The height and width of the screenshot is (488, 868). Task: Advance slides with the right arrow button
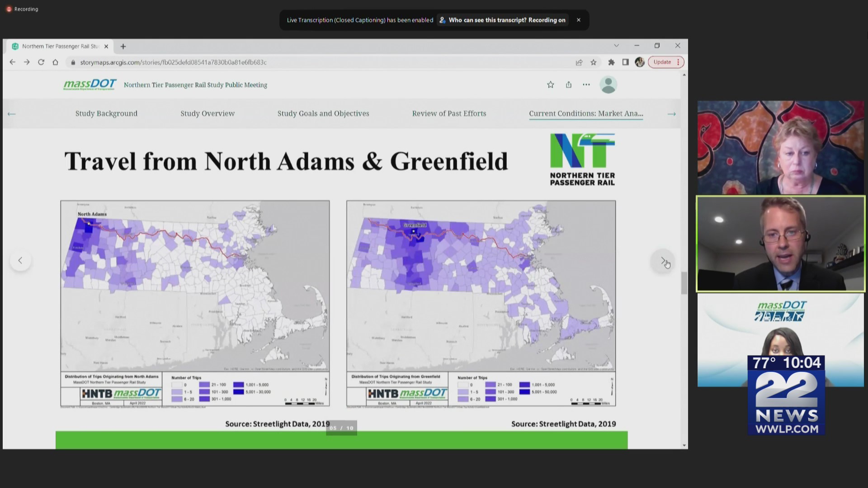[663, 261]
